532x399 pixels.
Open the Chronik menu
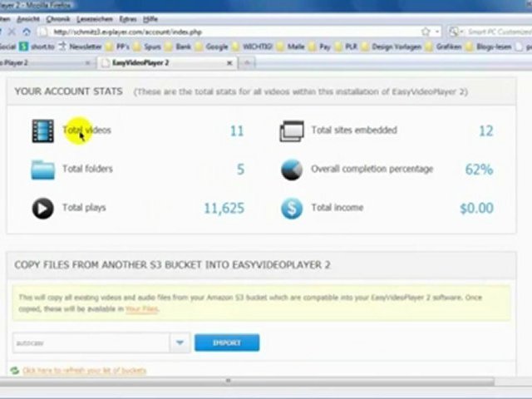coord(58,17)
